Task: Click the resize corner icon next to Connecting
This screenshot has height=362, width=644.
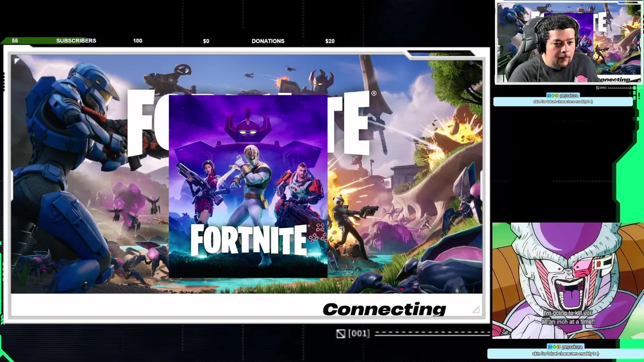Action: click(x=475, y=310)
